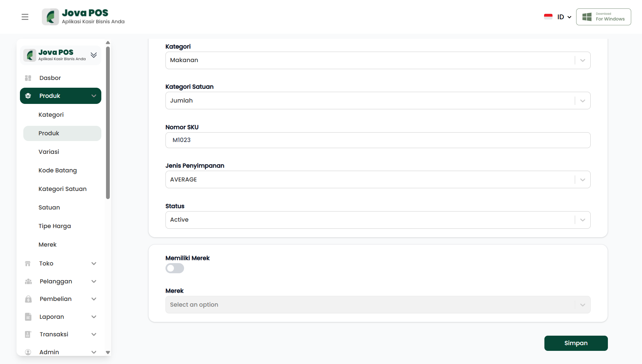Screen dimensions: 642x364
Task: Click the Dasbor grid icon
Action: 28,78
